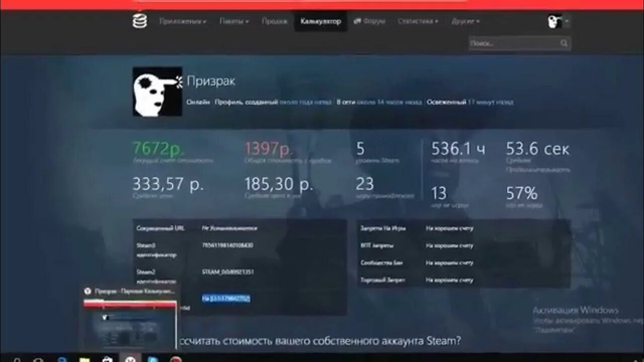Image resolution: width=644 pixels, height=362 pixels.
Task: Open the Пакеты dropdown menu
Action: (234, 21)
